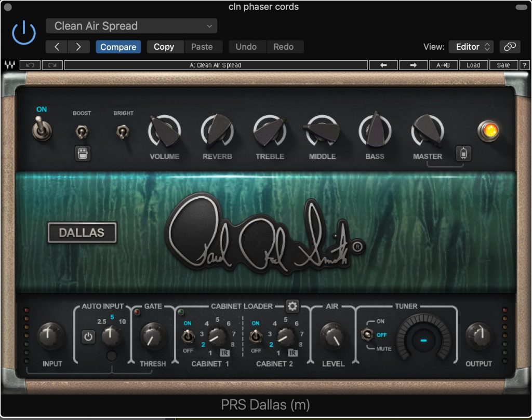Image resolution: width=532 pixels, height=420 pixels.
Task: Flip the Tuner ON/OFF/MUTE switch
Action: tap(367, 334)
